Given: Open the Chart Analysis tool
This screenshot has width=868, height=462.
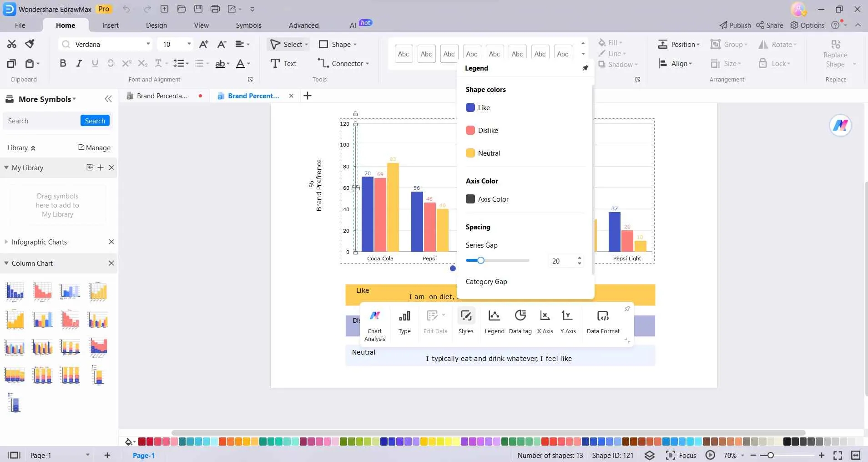Looking at the screenshot, I should [x=375, y=325].
